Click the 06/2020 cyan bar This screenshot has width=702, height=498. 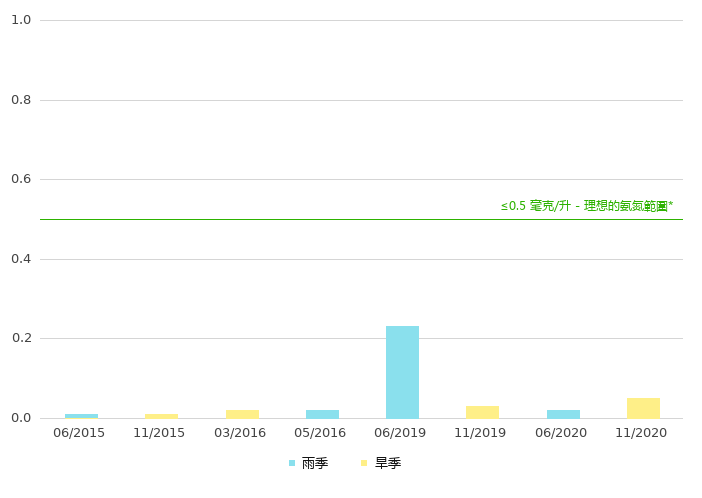click(563, 414)
